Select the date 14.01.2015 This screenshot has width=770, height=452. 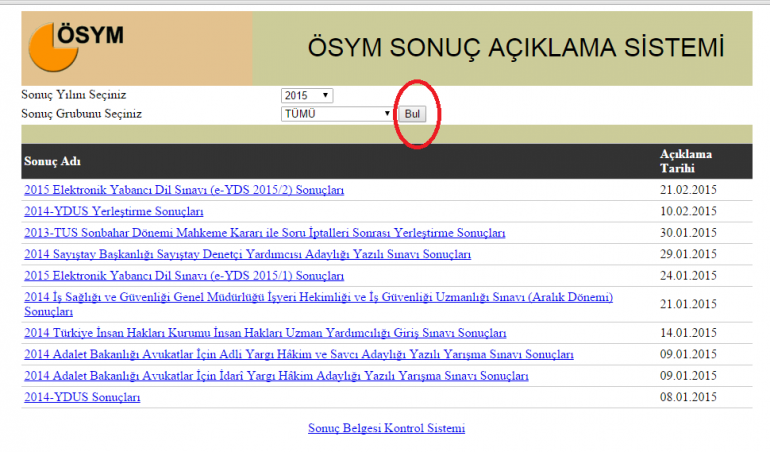point(688,333)
